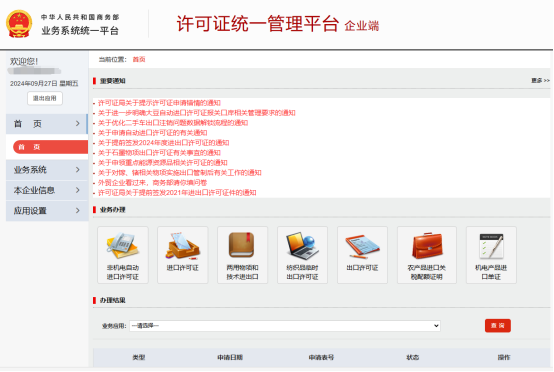Open notice 许可证局关于提示许可证申请情的通知
Screen dimensions: 554x372
pyautogui.click(x=159, y=103)
